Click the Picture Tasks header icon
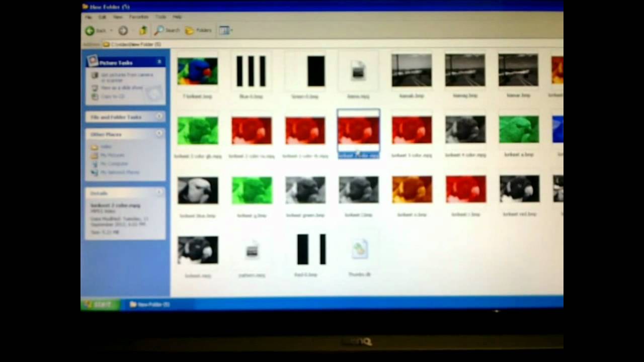Screen dimensions: 644x362 click(93, 61)
